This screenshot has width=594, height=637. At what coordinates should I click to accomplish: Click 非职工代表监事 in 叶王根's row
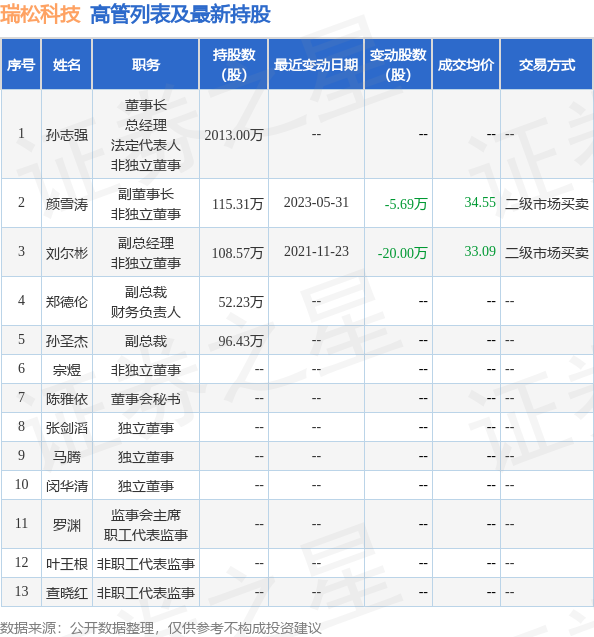[146, 564]
